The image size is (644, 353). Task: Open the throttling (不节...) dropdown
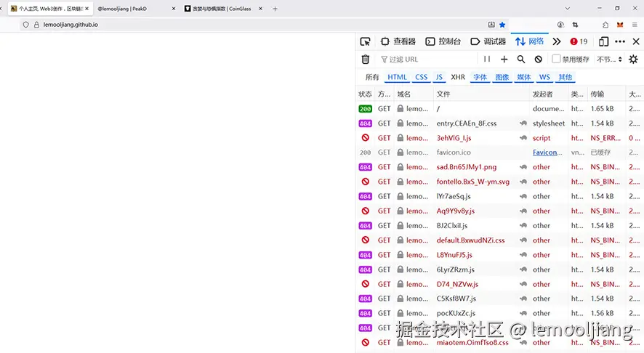[610, 60]
